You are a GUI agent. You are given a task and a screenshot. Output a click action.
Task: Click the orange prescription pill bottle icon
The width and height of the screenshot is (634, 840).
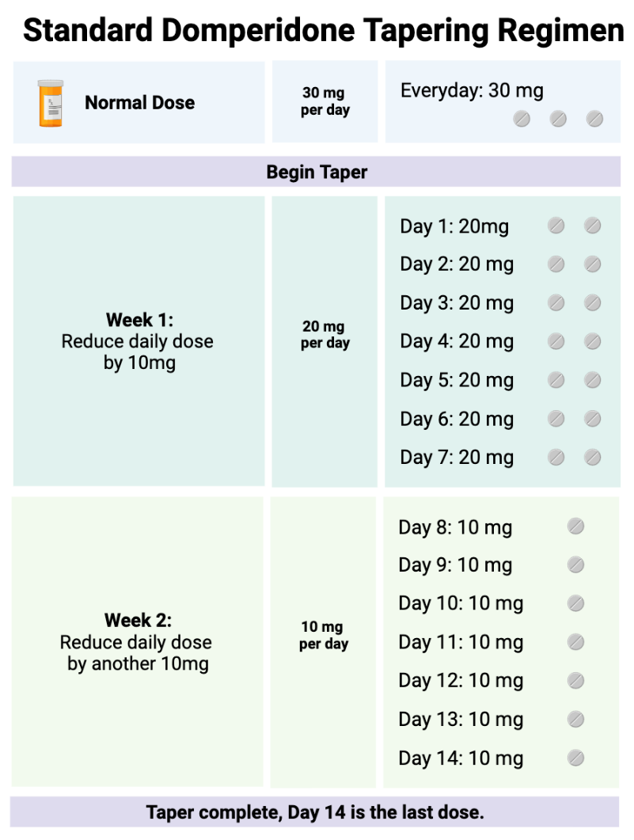(x=51, y=103)
